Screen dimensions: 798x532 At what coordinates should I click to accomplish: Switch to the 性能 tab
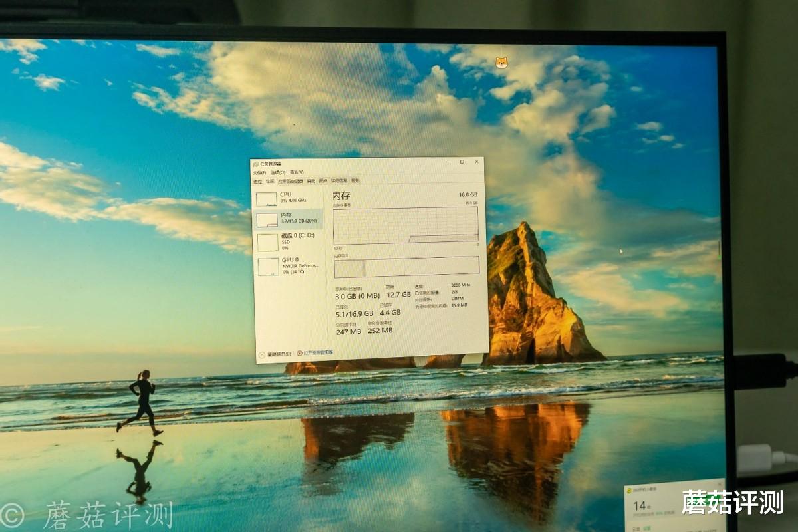(270, 181)
